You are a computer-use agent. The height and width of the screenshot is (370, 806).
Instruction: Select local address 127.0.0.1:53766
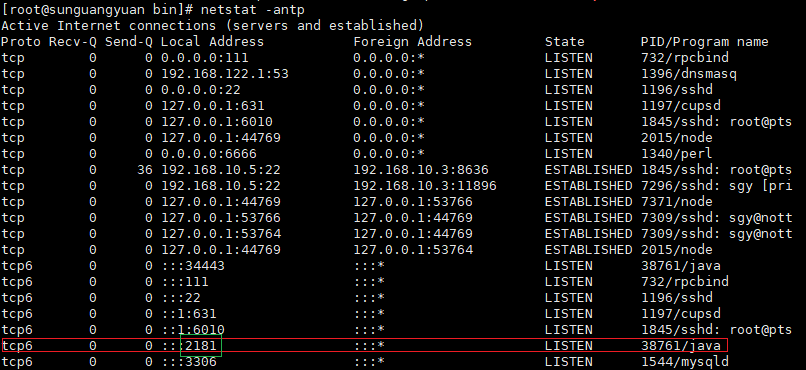click(221, 217)
